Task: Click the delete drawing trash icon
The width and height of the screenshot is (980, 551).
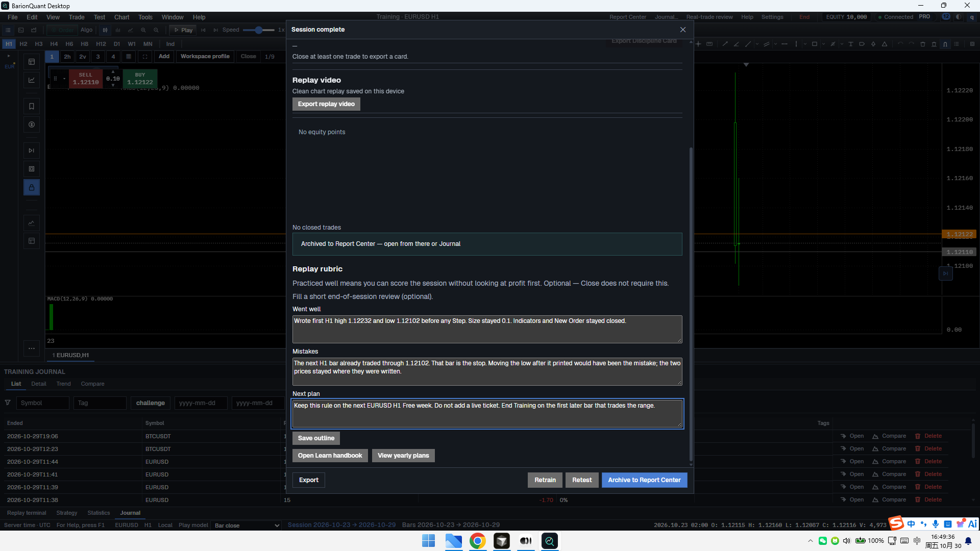Action: coord(923,44)
